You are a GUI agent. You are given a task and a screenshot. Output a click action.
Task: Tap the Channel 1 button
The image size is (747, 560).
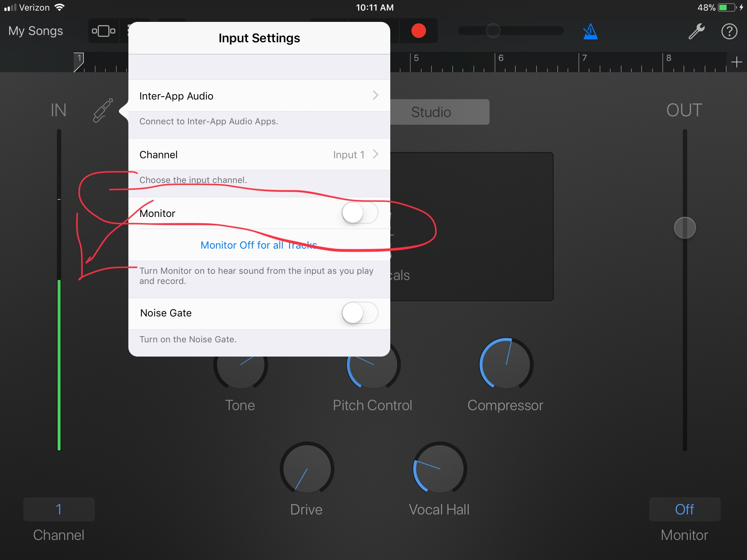click(x=59, y=509)
